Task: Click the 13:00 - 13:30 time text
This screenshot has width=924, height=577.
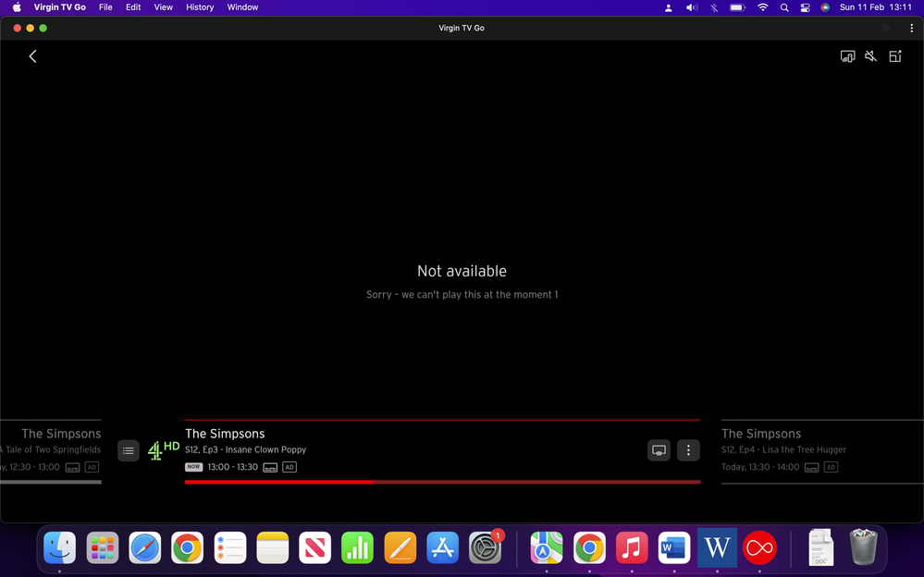Action: [x=233, y=467]
